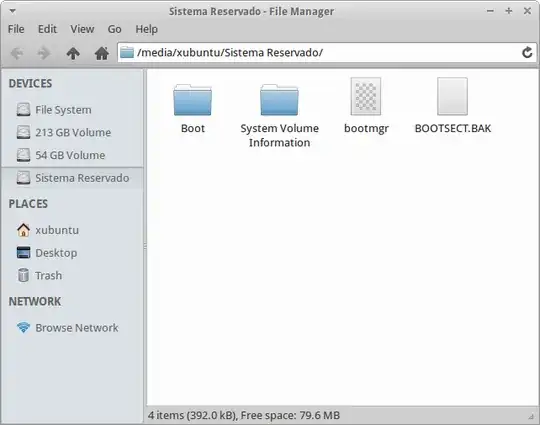Click the File System drive icon
This screenshot has height=425, width=540.
[x=23, y=110]
